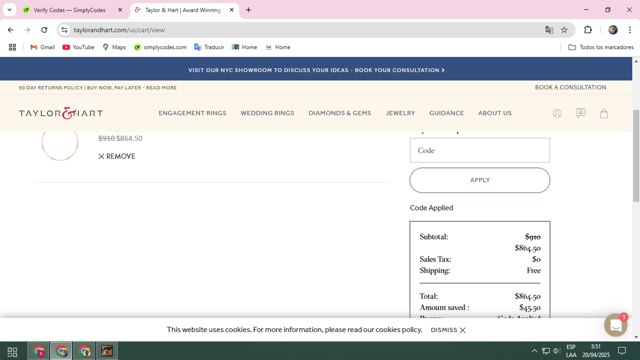Click the page vertical scrollbar

tap(636, 155)
